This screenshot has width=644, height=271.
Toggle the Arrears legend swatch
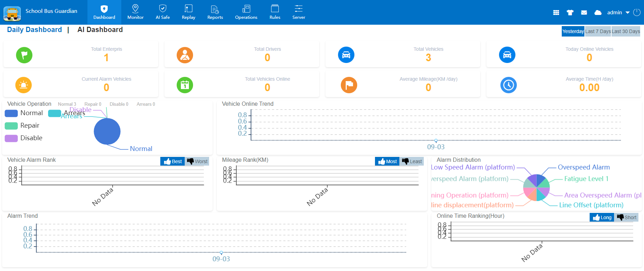click(x=54, y=113)
